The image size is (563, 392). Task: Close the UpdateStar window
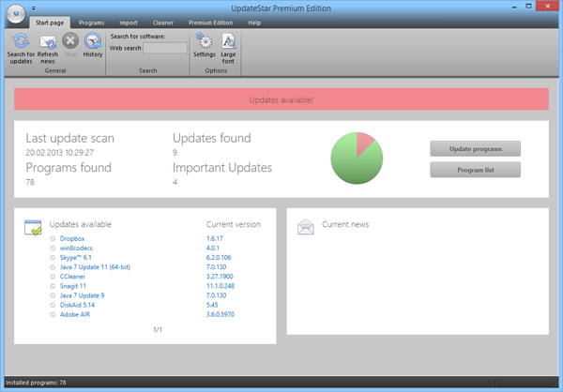click(548, 7)
